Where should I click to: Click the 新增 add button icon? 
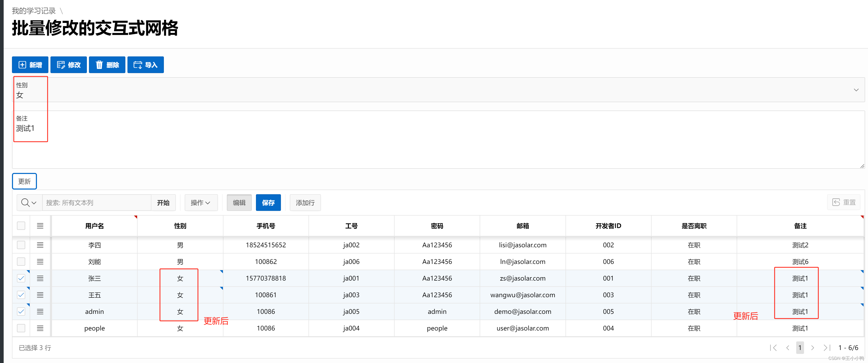click(22, 65)
